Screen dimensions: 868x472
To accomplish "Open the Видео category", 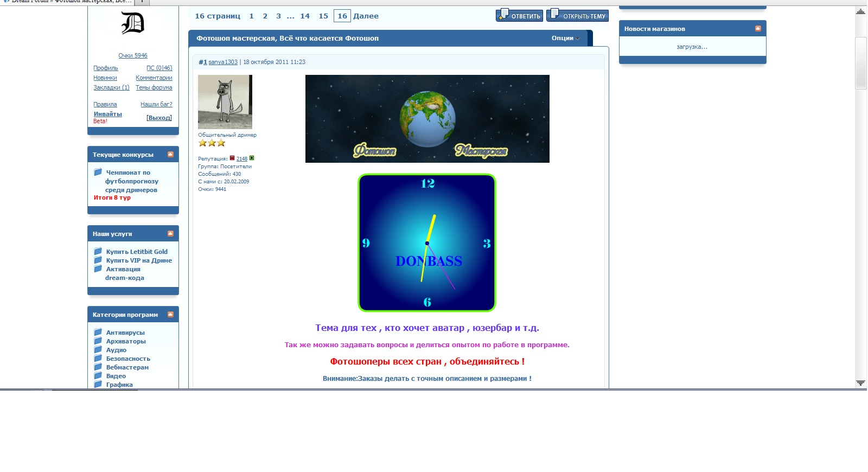I will pyautogui.click(x=116, y=376).
